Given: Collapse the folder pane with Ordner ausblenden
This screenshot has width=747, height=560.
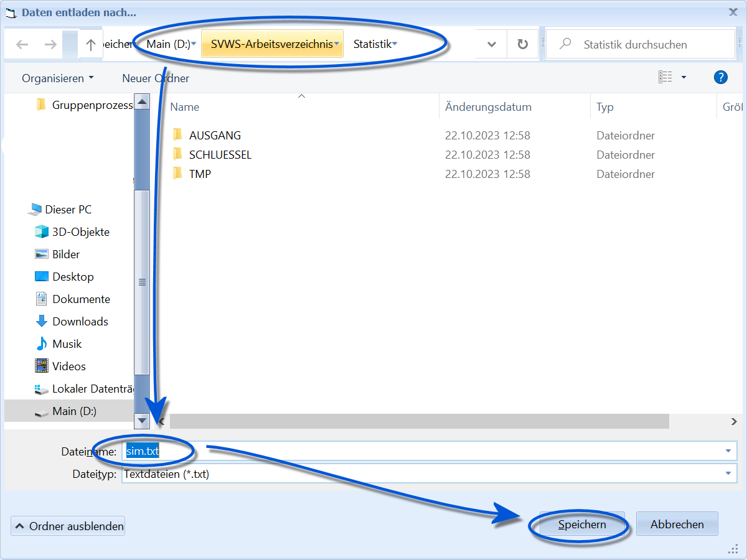Looking at the screenshot, I should (x=68, y=526).
